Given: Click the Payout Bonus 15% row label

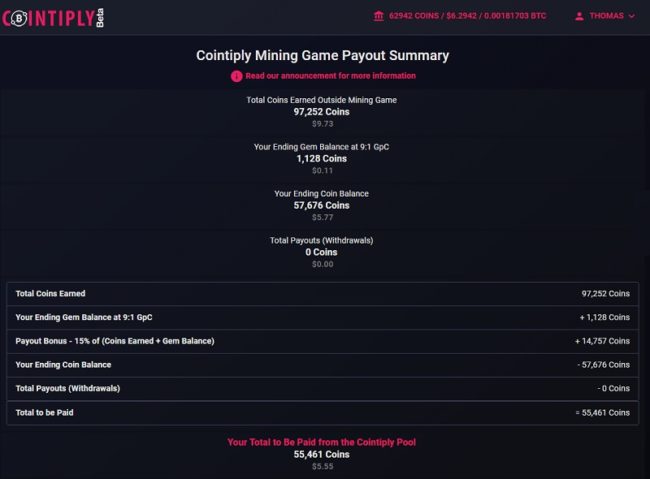Looking at the screenshot, I should point(115,341).
